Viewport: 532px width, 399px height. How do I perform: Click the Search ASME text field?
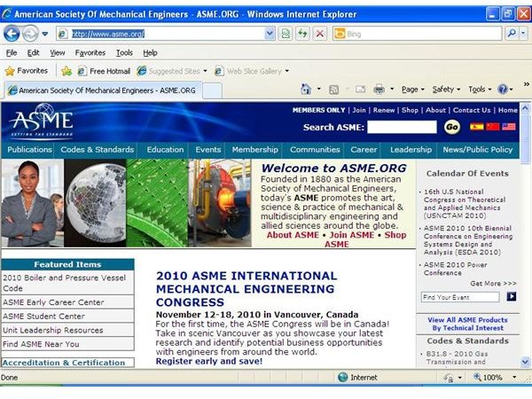(402, 127)
